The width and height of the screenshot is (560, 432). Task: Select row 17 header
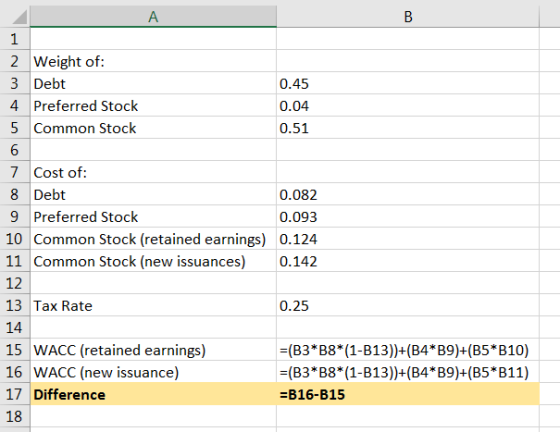(14, 394)
